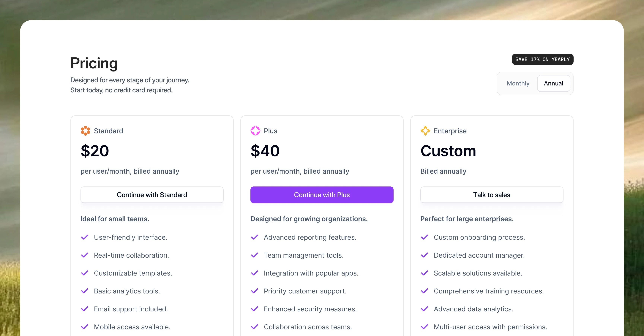Click the checkmark beside Priority customer support

click(255, 291)
